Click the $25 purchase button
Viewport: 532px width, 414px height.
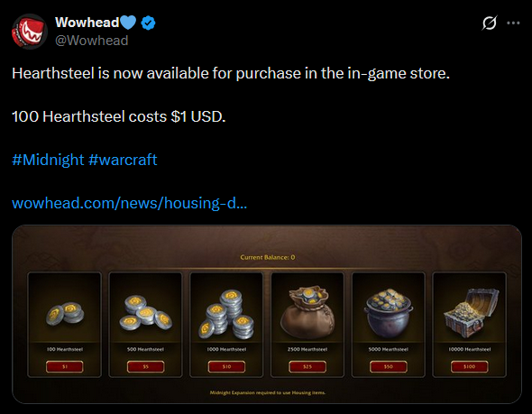point(307,366)
